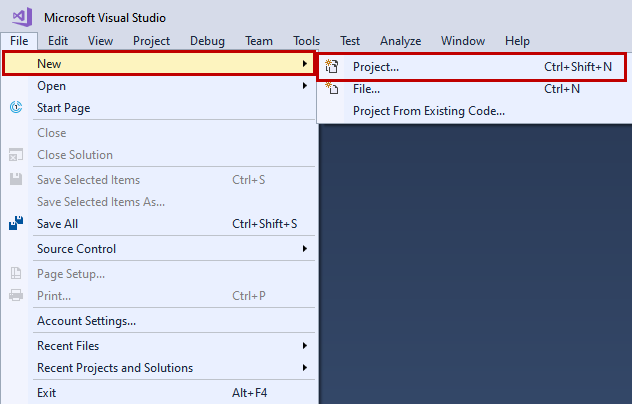The height and width of the screenshot is (404, 632).
Task: Click the Save All floppy disks icon
Action: [16, 224]
